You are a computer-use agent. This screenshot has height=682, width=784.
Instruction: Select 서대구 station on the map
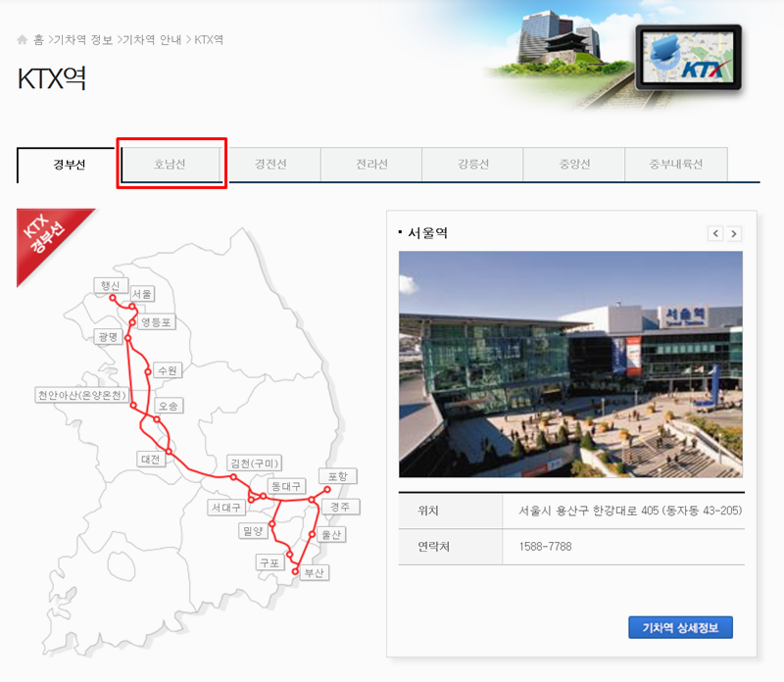click(226, 508)
